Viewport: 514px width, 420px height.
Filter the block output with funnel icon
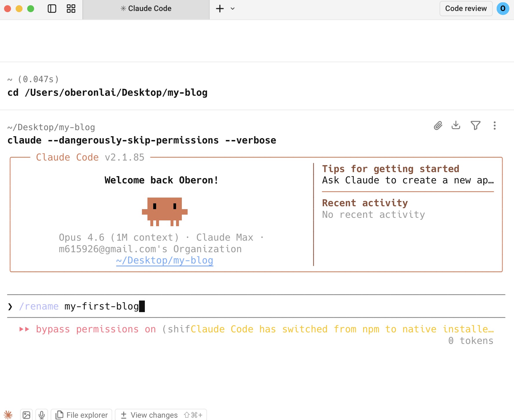(x=475, y=126)
